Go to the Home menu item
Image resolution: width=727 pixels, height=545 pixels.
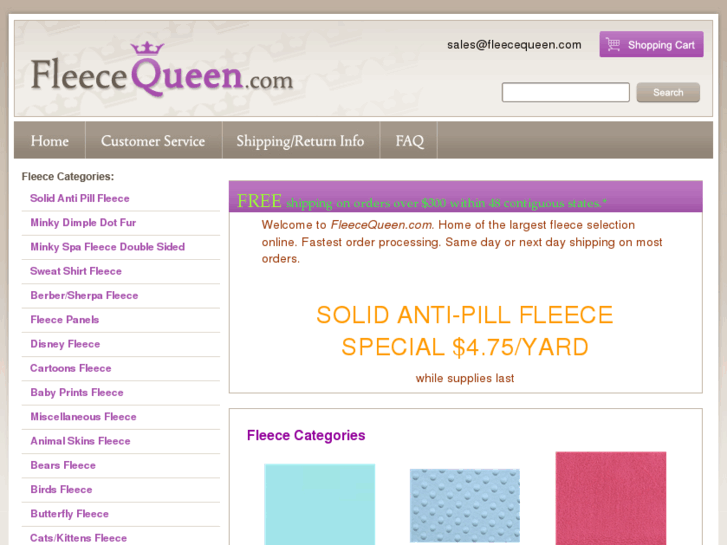tap(50, 141)
